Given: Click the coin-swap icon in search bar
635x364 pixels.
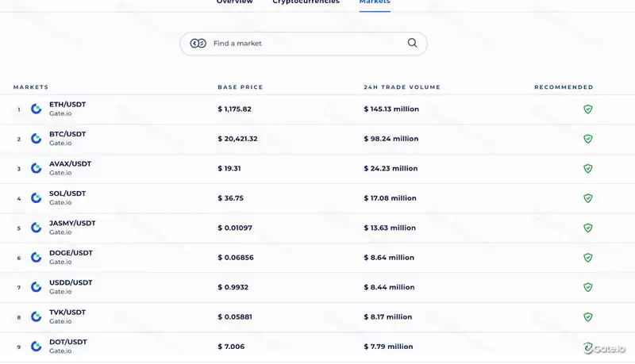Looking at the screenshot, I should (198, 43).
